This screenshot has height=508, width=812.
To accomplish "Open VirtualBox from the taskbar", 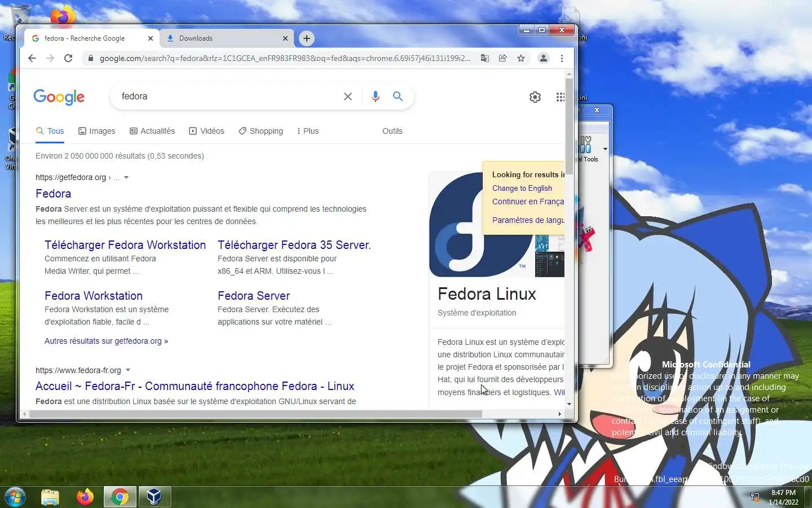I will (x=154, y=497).
